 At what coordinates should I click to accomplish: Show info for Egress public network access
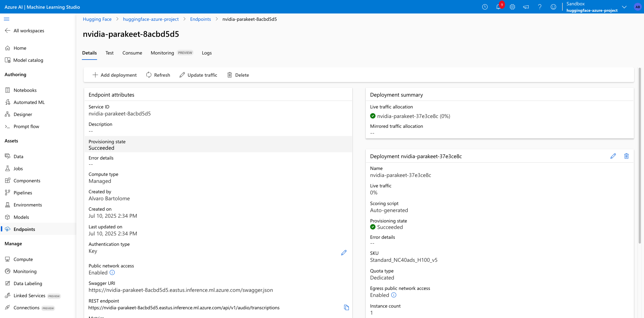point(394,295)
